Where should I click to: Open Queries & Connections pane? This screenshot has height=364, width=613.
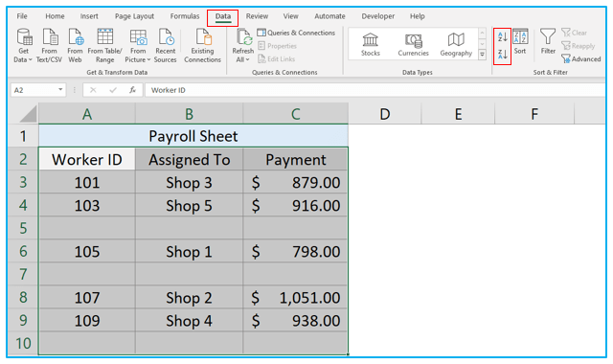[296, 33]
